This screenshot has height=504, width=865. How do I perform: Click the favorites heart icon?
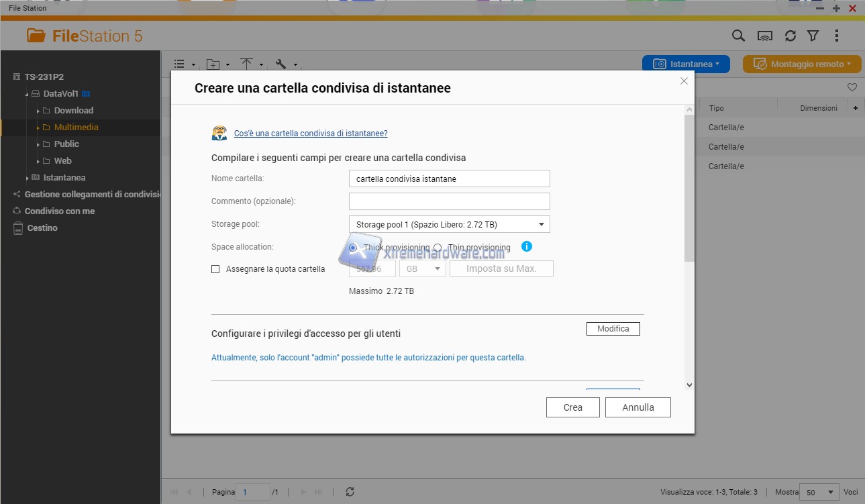852,87
